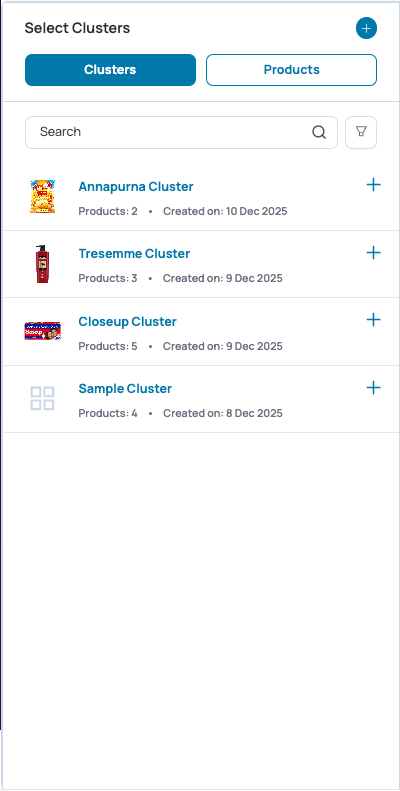400x791 pixels.
Task: Add Annapurna Cluster with its plus icon
Action: pyautogui.click(x=373, y=185)
